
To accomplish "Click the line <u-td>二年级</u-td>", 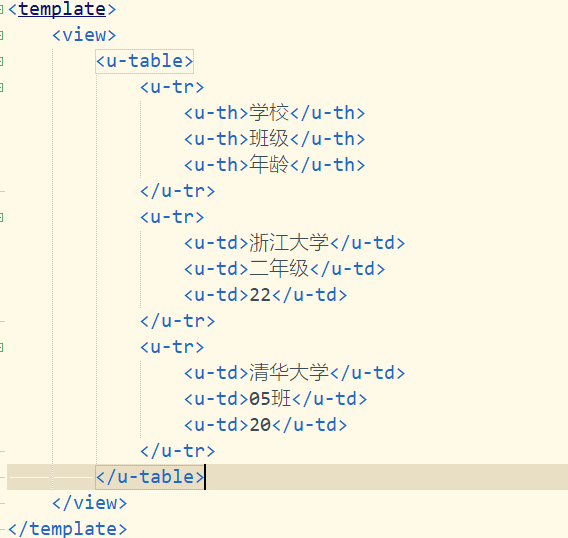I will tap(285, 269).
